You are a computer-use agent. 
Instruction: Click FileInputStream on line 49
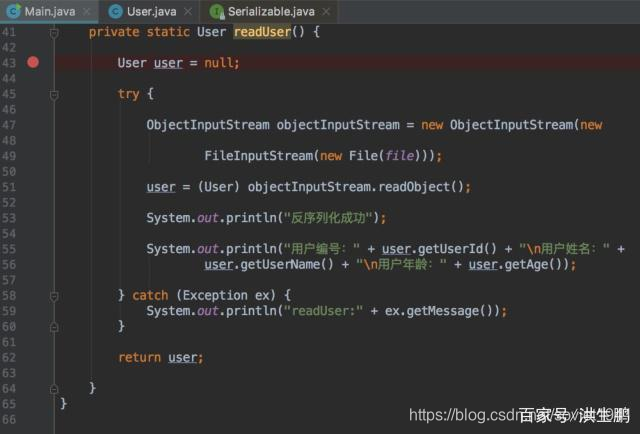(x=258, y=156)
